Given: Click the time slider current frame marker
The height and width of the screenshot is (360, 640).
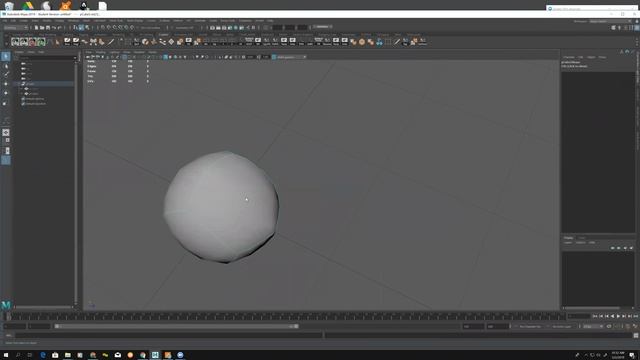Looking at the screenshot, I should pyautogui.click(x=8, y=316).
